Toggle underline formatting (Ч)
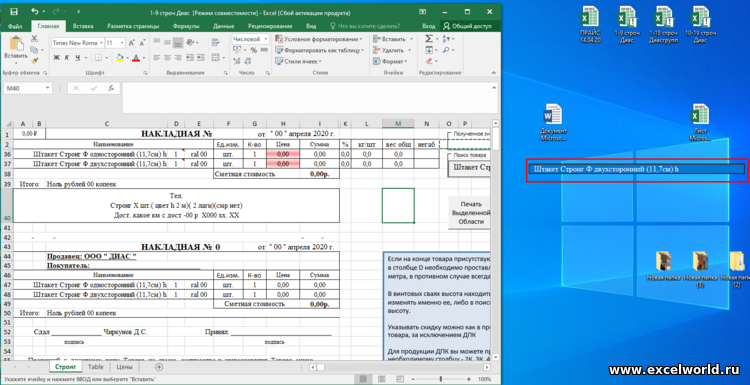Image resolution: width=750 pixels, height=385 pixels. [77, 58]
